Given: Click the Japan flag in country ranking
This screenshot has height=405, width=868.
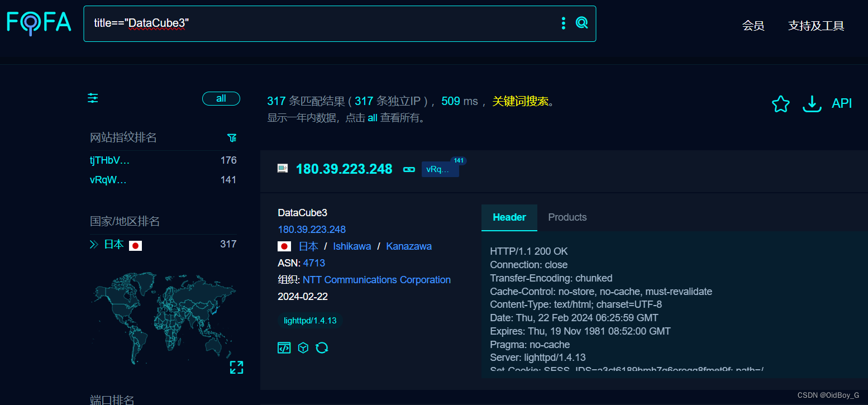Looking at the screenshot, I should click(x=135, y=245).
